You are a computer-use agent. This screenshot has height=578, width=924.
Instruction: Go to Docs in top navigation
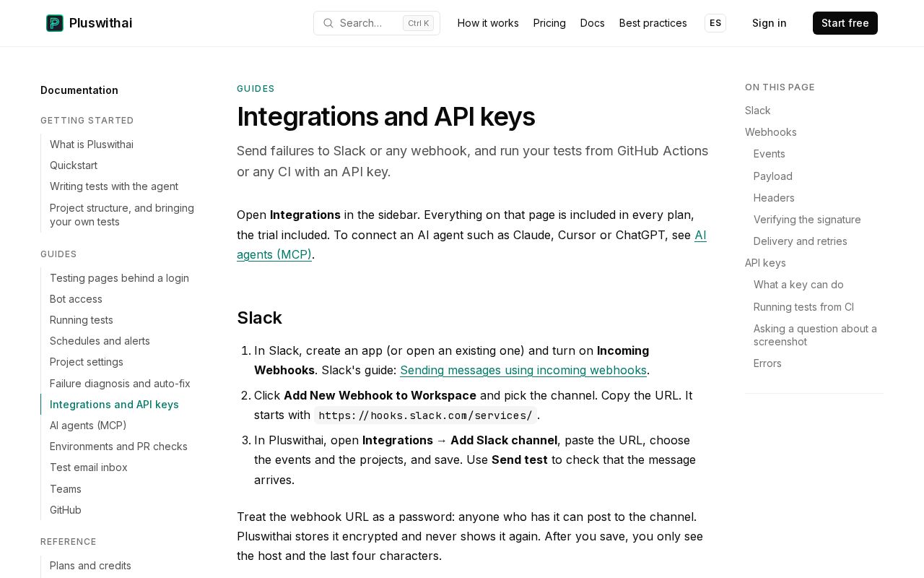pos(593,23)
